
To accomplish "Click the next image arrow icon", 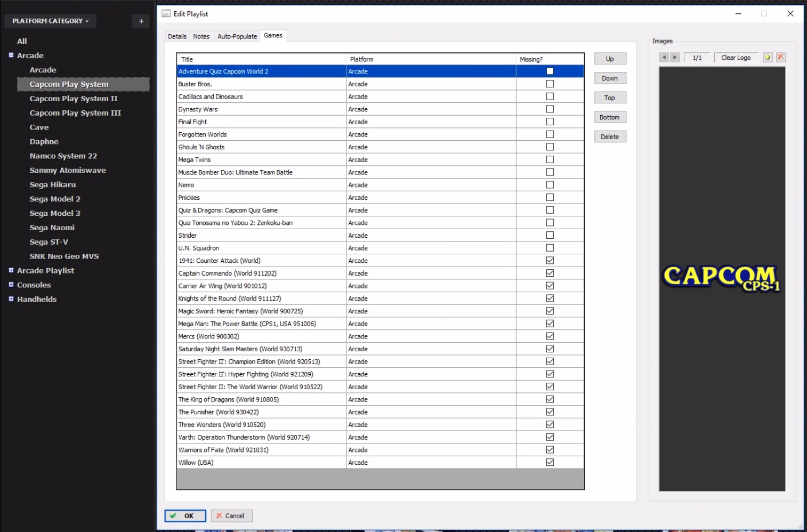I will point(675,58).
